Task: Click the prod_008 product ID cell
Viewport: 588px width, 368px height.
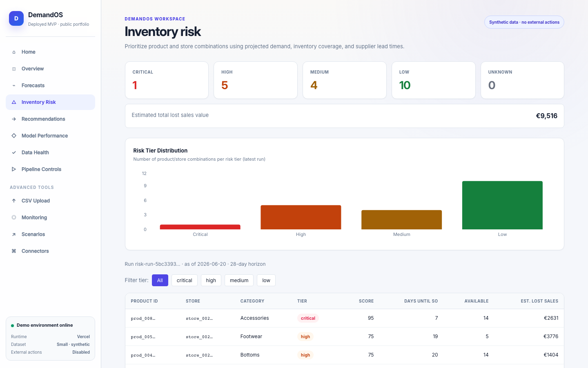Action: point(143,318)
